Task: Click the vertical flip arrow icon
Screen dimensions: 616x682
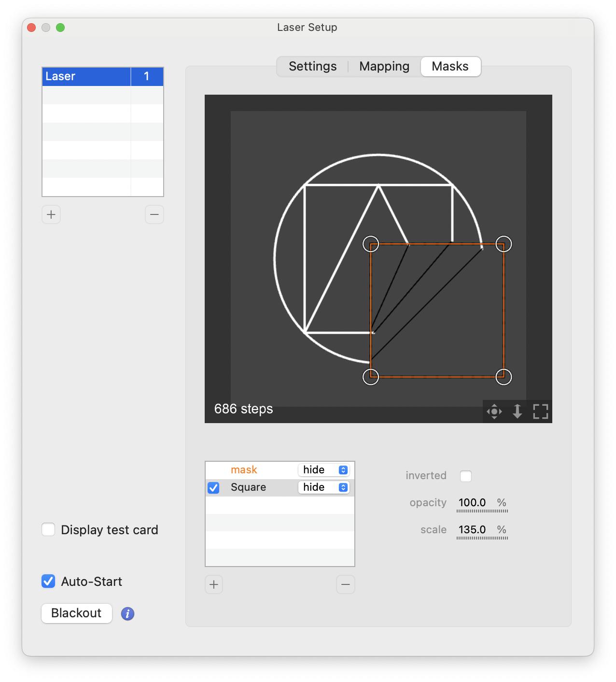Action: [517, 412]
